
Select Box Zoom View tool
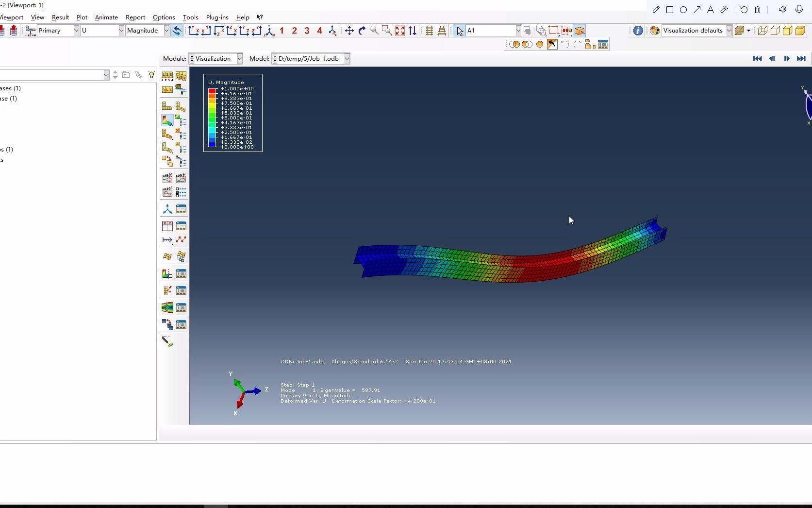click(387, 31)
